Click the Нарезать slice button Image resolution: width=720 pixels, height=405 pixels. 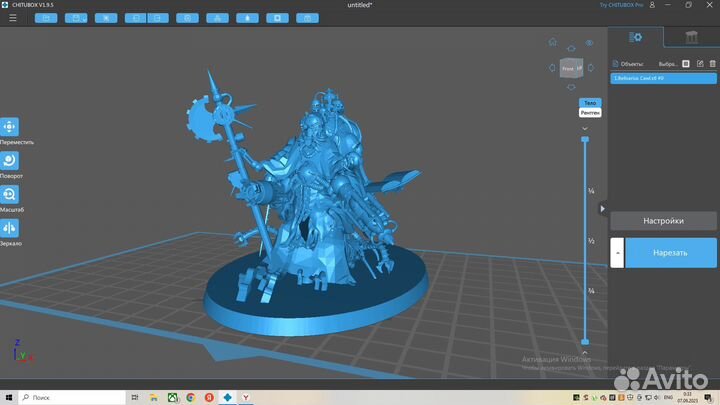(671, 253)
